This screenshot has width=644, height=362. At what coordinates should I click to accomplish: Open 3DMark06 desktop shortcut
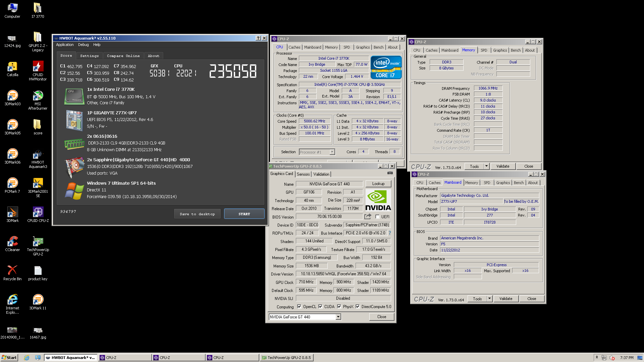tap(12, 156)
